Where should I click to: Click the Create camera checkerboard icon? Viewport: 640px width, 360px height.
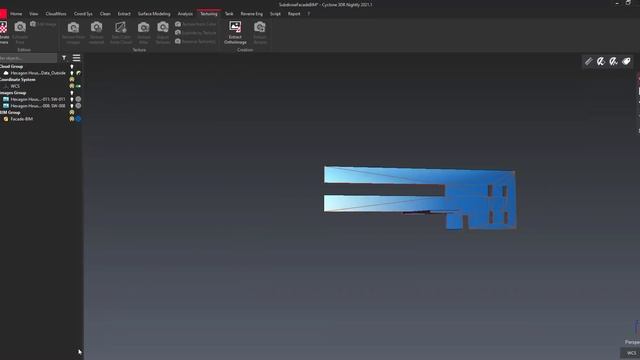pos(3,27)
